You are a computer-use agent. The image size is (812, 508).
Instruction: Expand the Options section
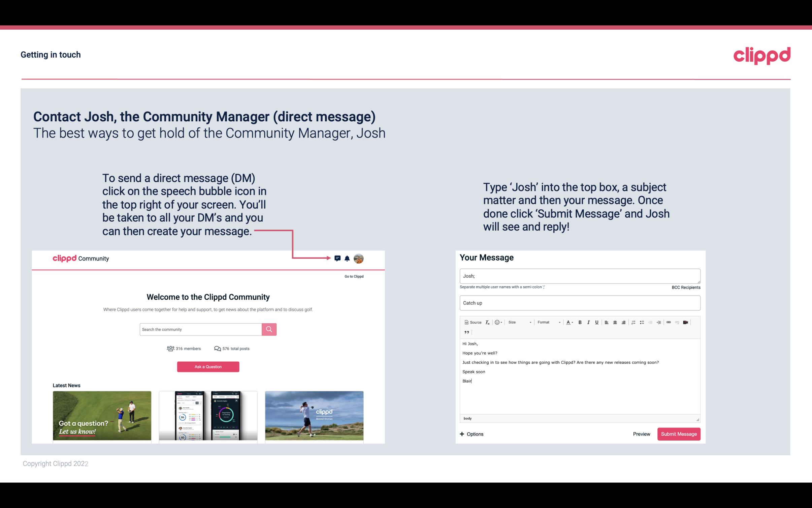(x=472, y=434)
